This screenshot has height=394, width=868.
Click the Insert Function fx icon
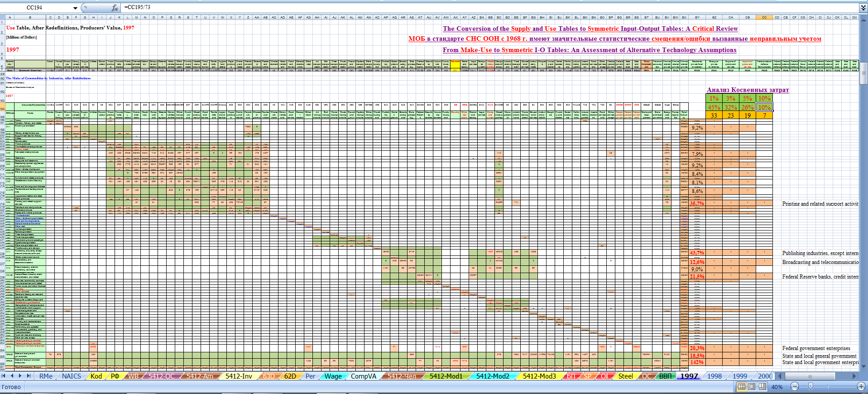click(x=115, y=8)
